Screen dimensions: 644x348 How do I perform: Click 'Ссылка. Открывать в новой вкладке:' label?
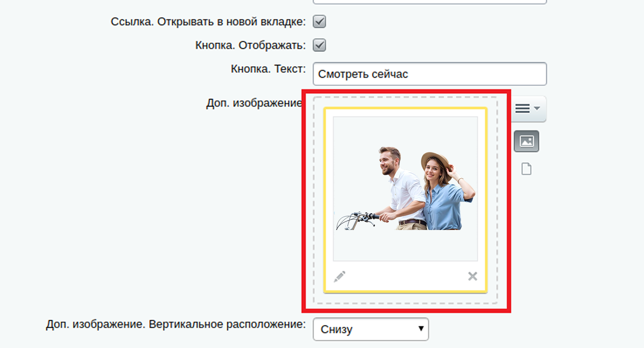[x=208, y=22]
